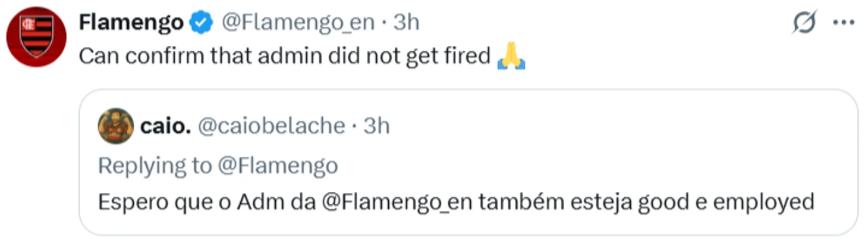Image resolution: width=868 pixels, height=246 pixels.
Task: Open the @Flamengo_en handle in the post header
Action: (x=298, y=23)
